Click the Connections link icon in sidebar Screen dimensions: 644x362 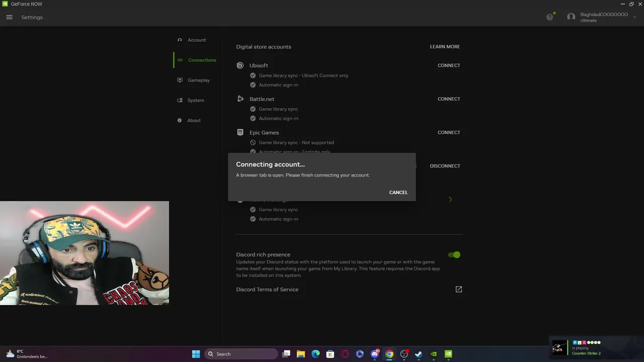[180, 60]
